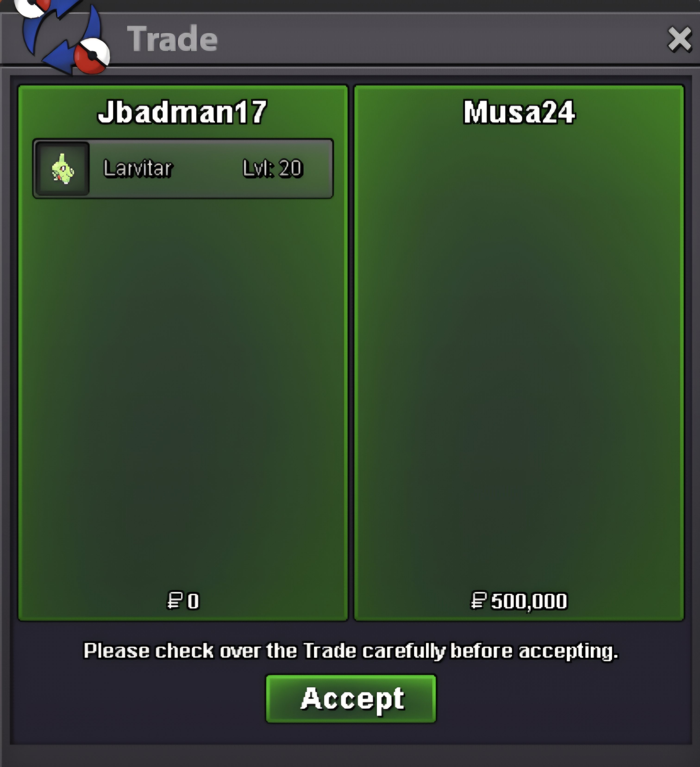Click the blank space between Larvitar name and level

[208, 169]
